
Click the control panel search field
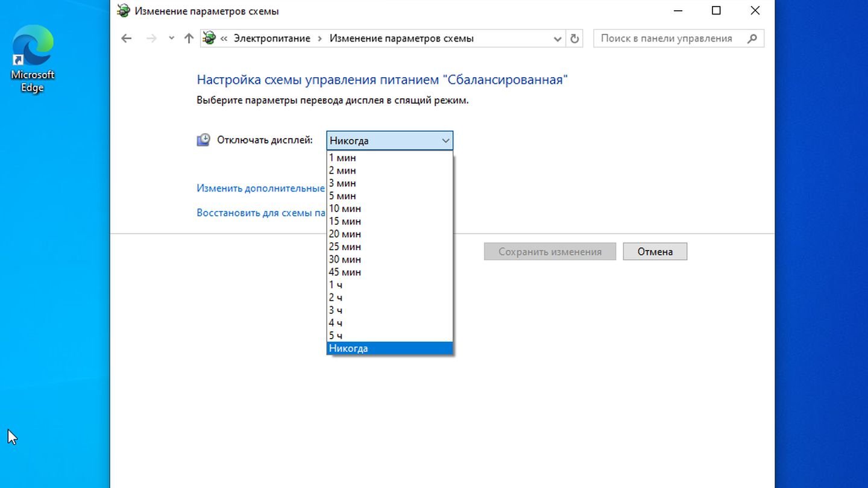coord(679,39)
